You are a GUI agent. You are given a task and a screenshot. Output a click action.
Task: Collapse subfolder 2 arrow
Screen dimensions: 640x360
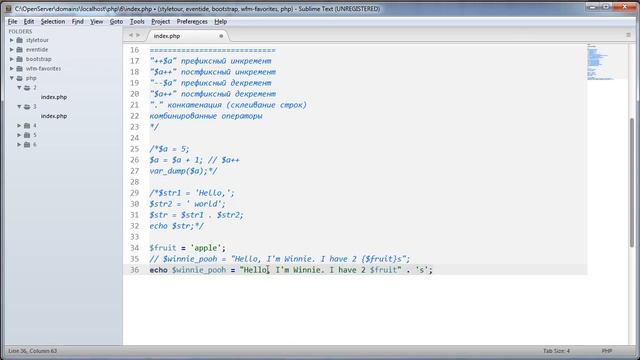[x=19, y=87]
